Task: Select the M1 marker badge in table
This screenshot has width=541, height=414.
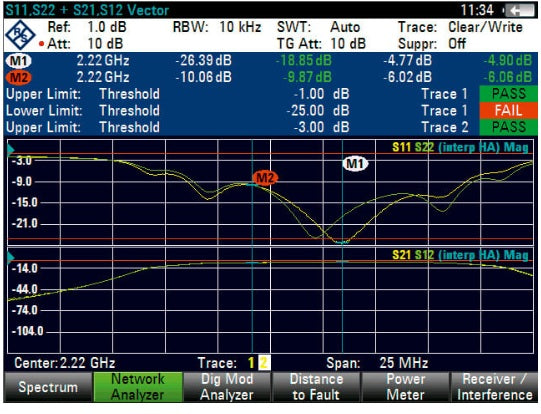Action: point(19,61)
